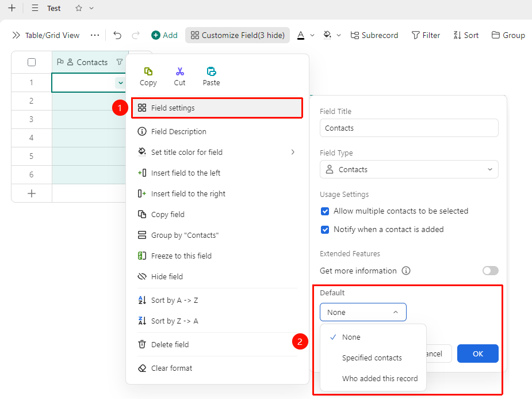
Task: Add a new record with Add button
Action: tap(164, 35)
